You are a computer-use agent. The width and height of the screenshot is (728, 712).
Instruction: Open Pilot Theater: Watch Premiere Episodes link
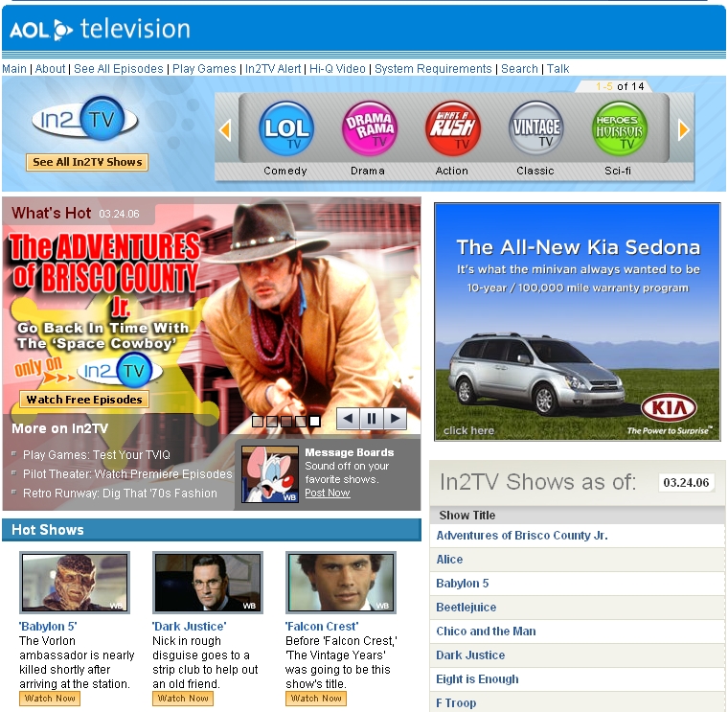[127, 473]
